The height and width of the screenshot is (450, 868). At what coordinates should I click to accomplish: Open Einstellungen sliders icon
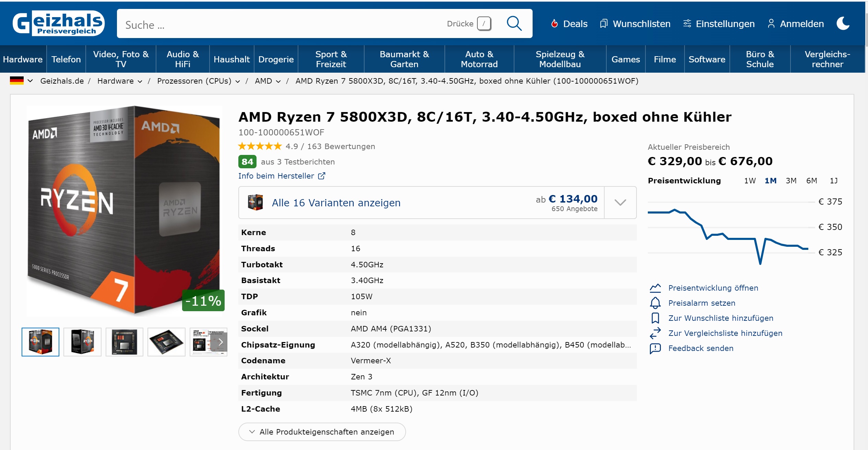pyautogui.click(x=687, y=24)
